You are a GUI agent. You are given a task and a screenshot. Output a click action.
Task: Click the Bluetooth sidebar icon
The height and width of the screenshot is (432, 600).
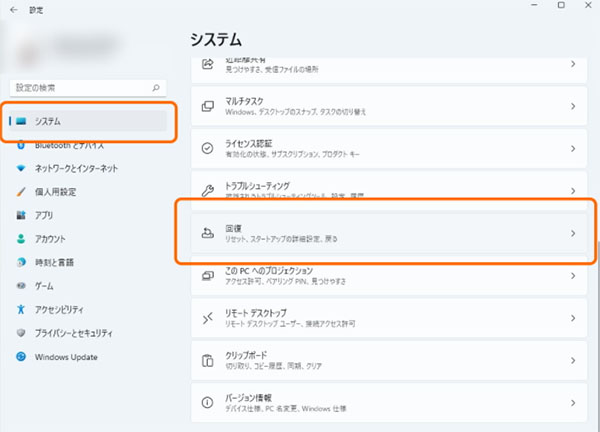point(21,145)
